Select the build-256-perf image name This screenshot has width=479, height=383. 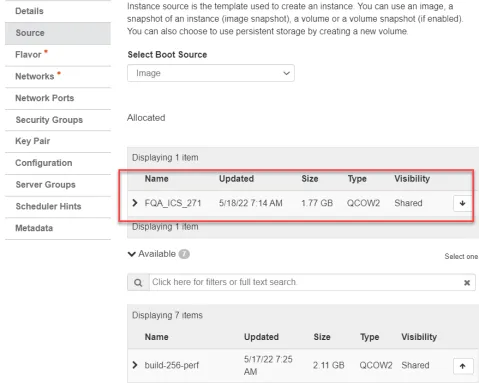coord(172,365)
